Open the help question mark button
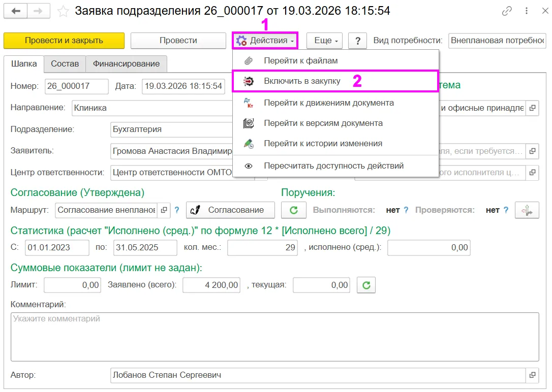Screen dimensions: 552x392 pyautogui.click(x=358, y=41)
